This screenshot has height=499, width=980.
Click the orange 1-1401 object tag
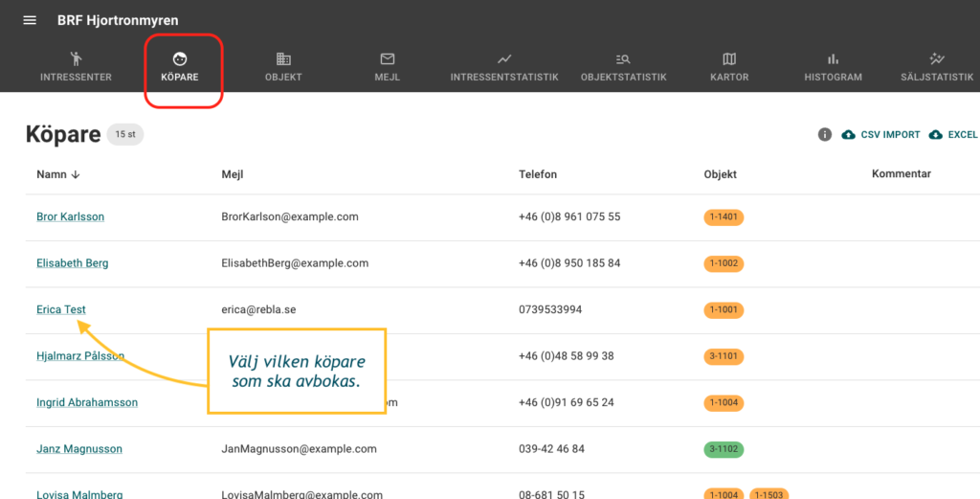[723, 217]
